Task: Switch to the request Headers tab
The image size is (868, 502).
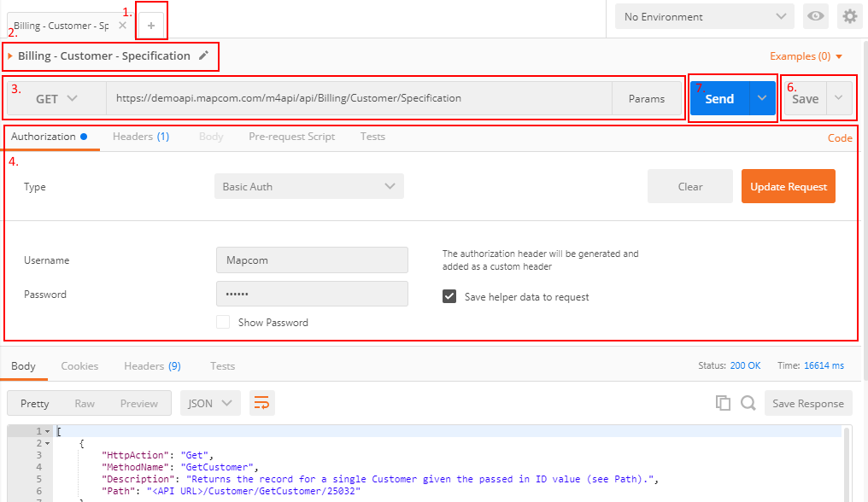Action: [140, 137]
